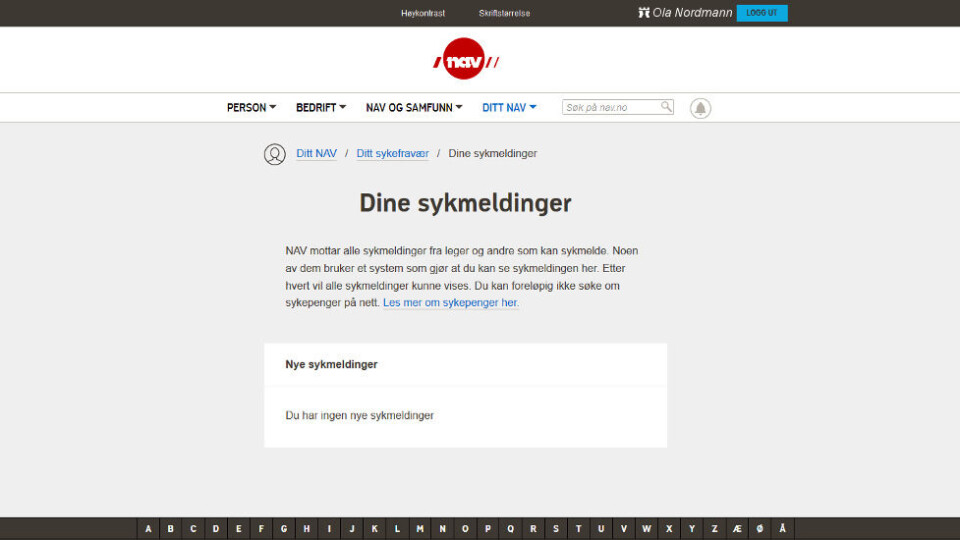Select letter A in alphabet bar

point(148,528)
